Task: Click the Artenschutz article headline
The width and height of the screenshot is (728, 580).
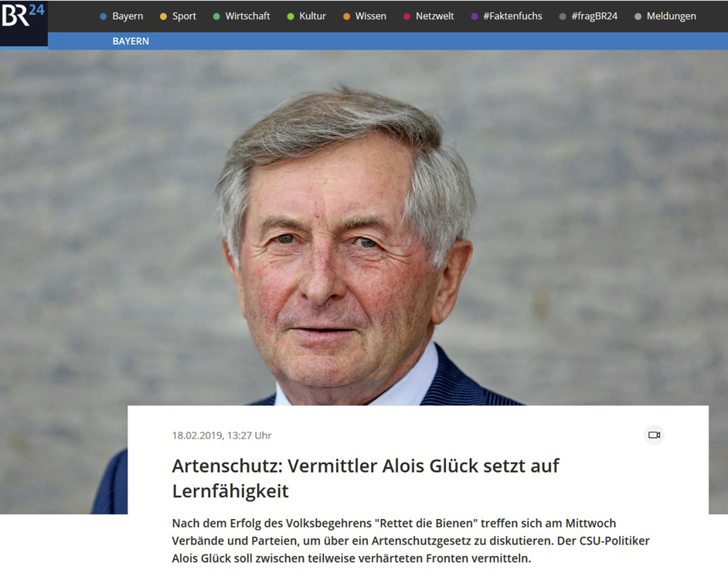Action: [x=366, y=478]
